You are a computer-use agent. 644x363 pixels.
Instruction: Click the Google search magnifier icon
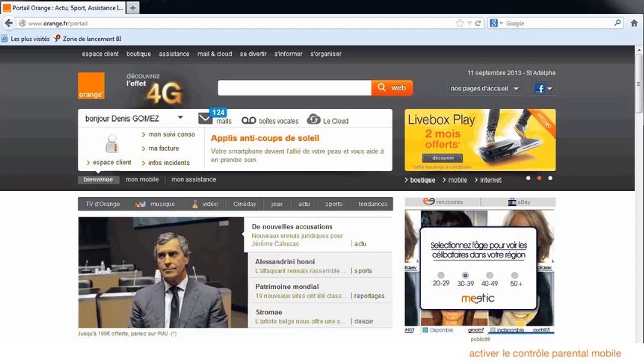point(617,23)
